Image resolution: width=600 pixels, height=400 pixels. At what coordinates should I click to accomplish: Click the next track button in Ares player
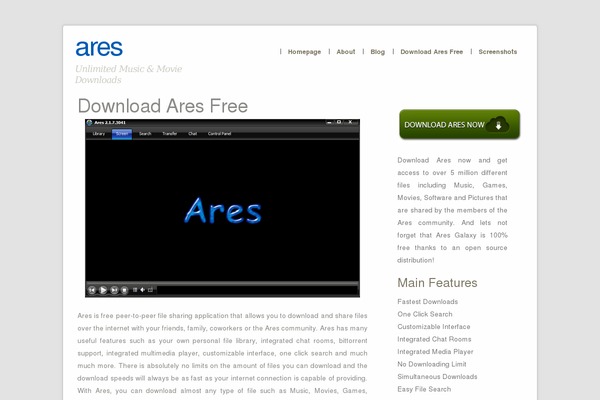[x=114, y=290]
